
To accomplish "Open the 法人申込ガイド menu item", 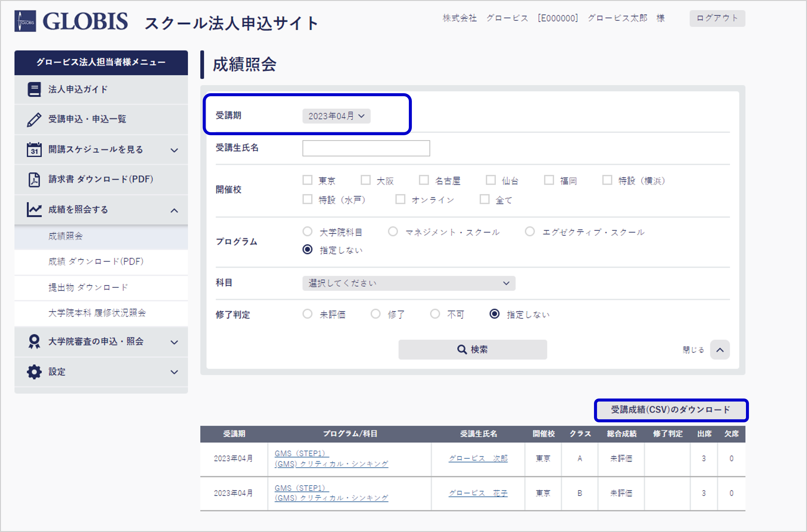I will [x=101, y=90].
